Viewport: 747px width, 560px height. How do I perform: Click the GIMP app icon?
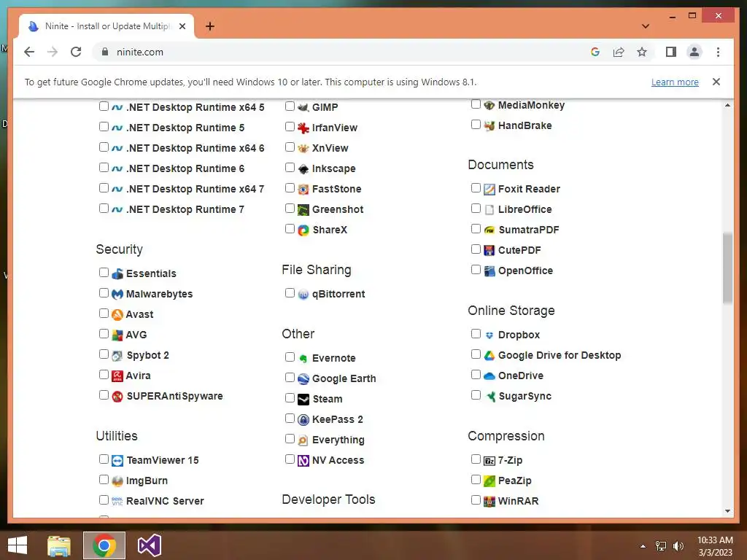303,107
